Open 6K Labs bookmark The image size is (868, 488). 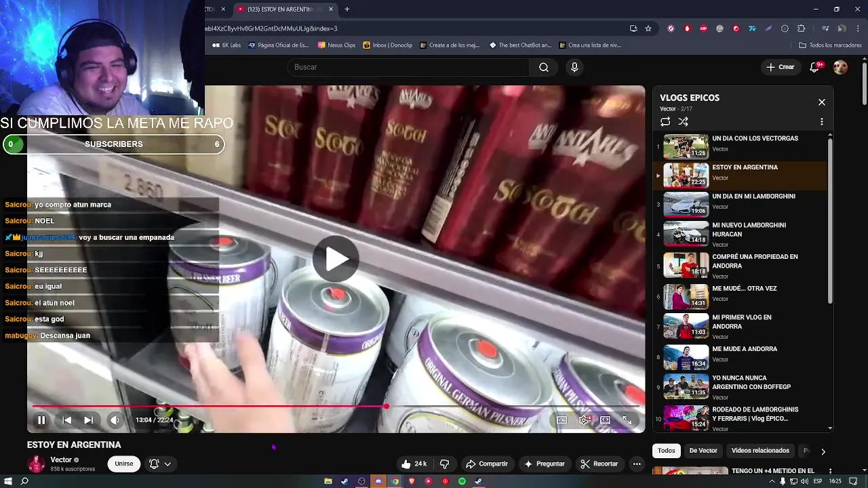coord(227,45)
